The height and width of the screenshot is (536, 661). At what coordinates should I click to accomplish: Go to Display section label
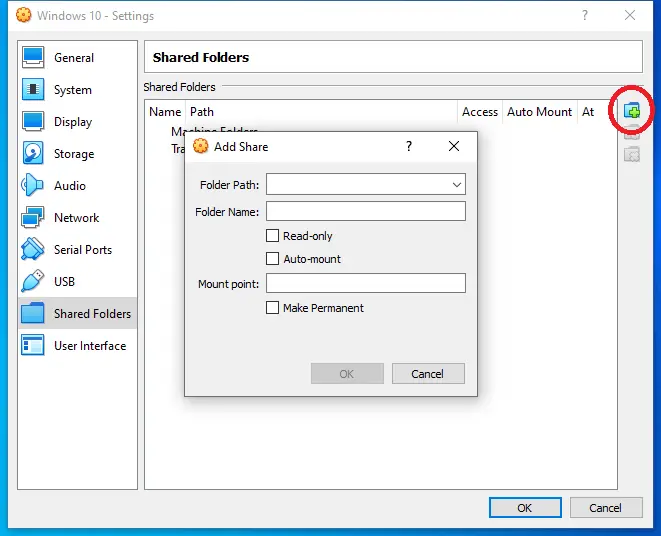[x=73, y=122]
